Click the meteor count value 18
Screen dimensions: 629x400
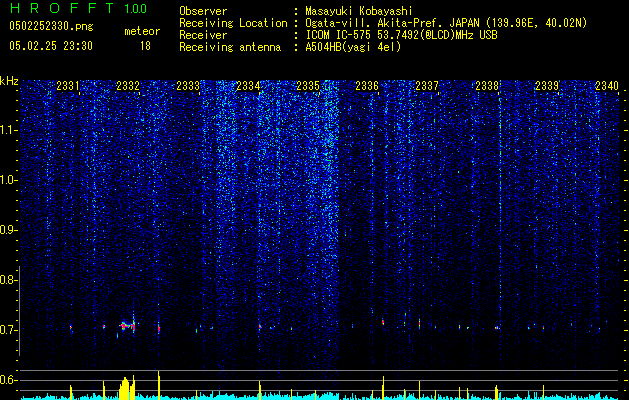[x=145, y=46]
